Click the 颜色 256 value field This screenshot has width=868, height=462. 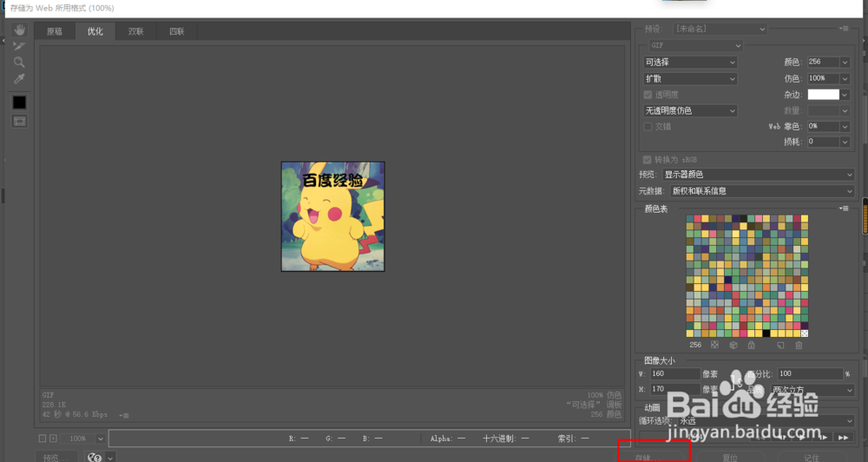tap(823, 62)
